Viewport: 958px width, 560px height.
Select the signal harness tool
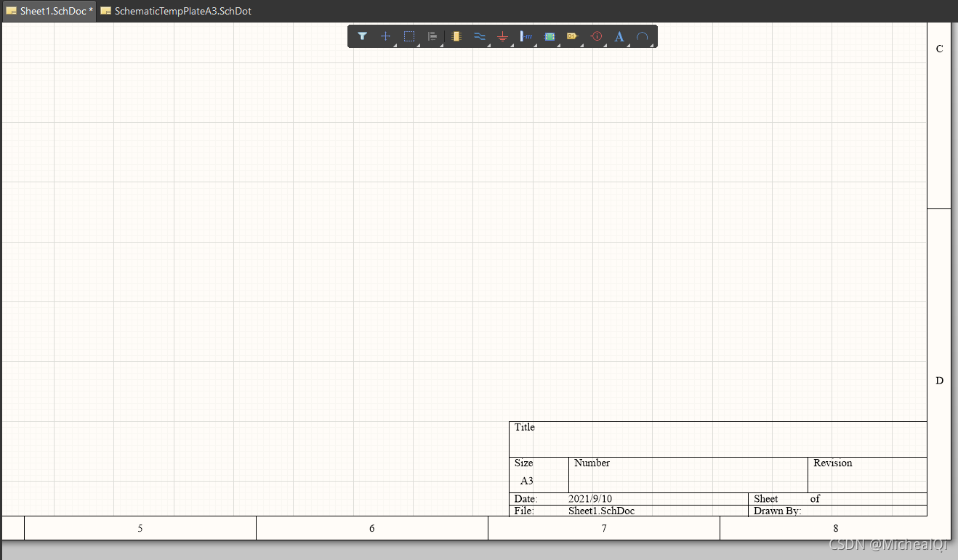(526, 36)
